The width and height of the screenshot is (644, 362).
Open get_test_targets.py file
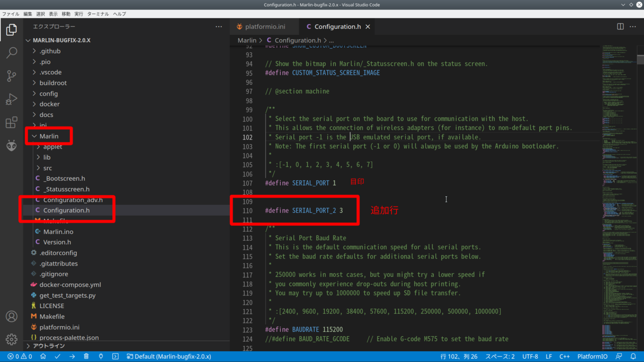(x=68, y=295)
